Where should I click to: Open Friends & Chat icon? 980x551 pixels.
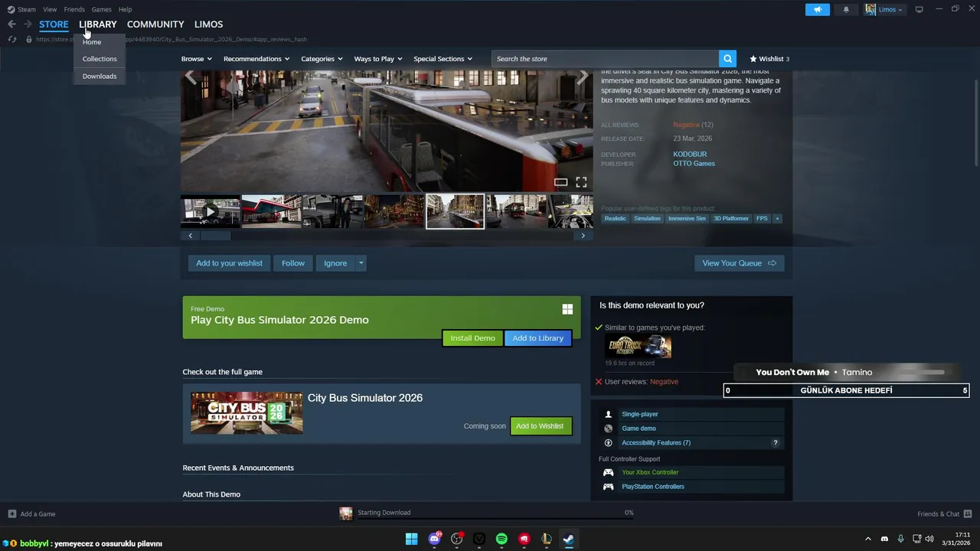point(967,514)
